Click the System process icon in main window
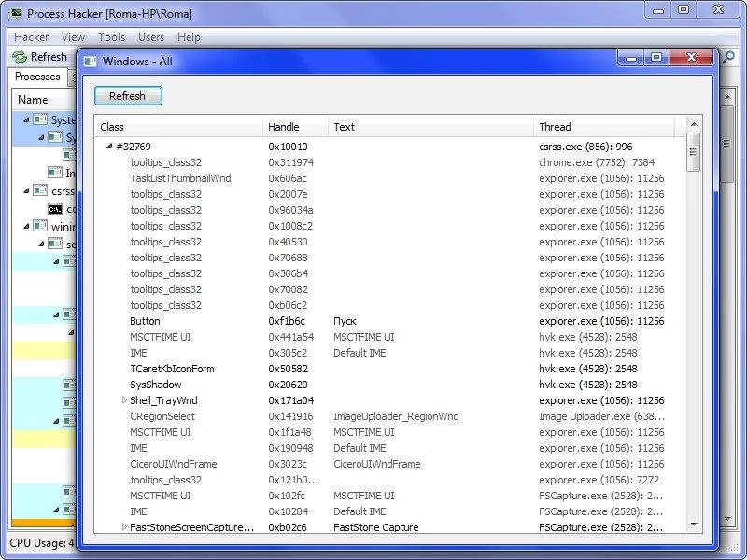 tap(40, 119)
